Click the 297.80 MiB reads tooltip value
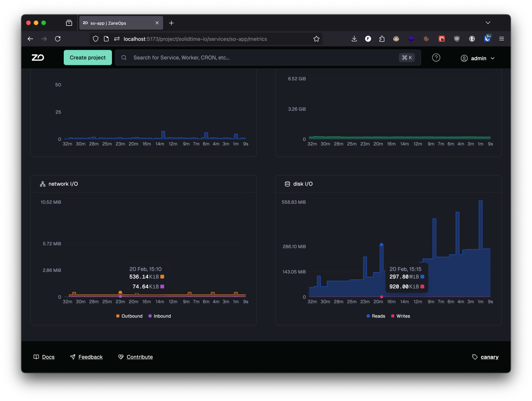 tap(404, 277)
